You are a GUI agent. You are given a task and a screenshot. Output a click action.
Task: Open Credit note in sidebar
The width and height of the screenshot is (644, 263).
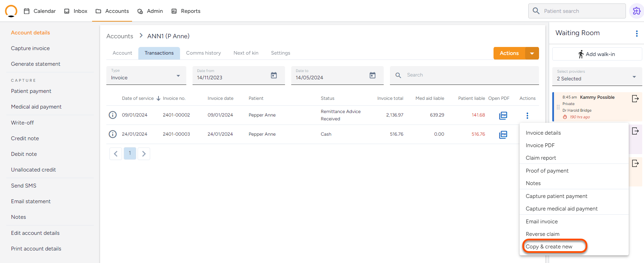(x=25, y=138)
